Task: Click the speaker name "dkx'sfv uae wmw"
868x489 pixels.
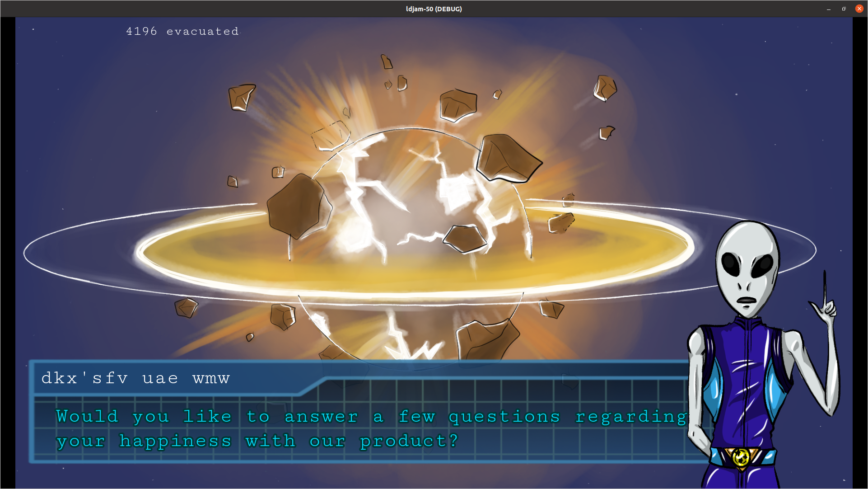Action: [x=135, y=378]
